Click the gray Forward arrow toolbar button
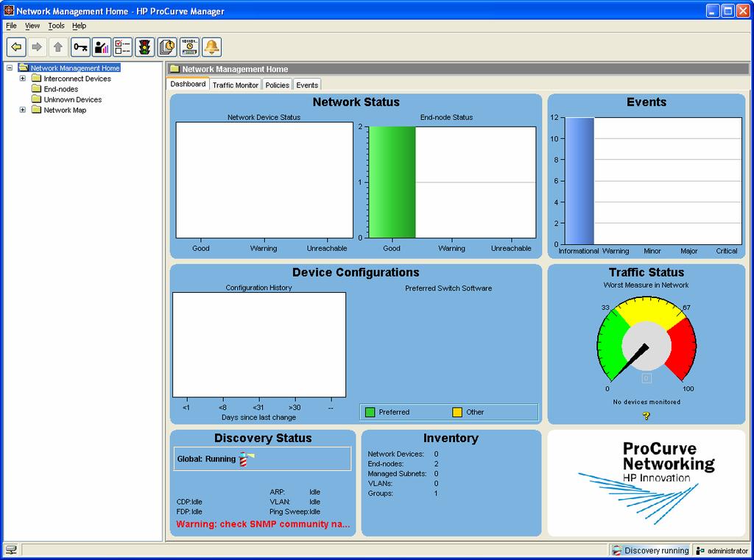754x560 pixels. pyautogui.click(x=37, y=47)
